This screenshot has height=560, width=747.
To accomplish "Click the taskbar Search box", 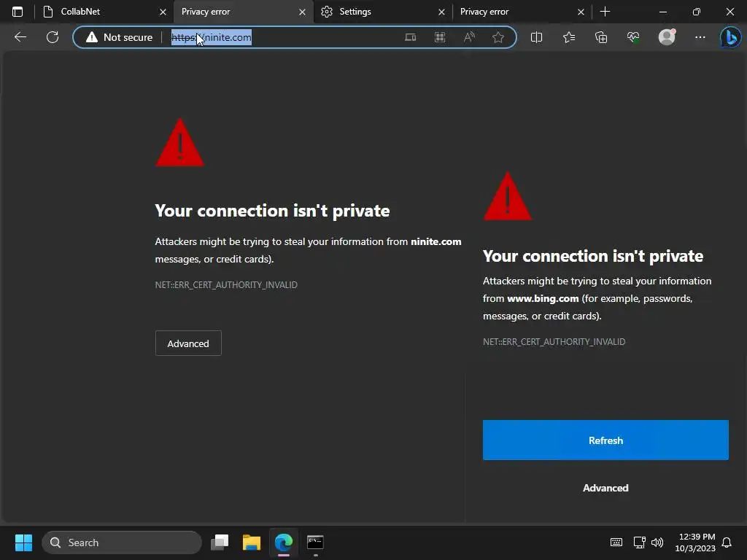I will [x=122, y=542].
